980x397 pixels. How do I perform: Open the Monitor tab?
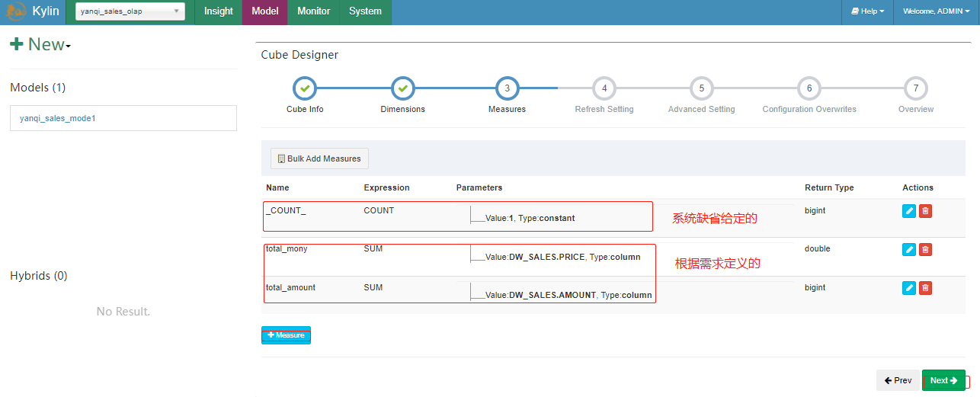[x=314, y=11]
